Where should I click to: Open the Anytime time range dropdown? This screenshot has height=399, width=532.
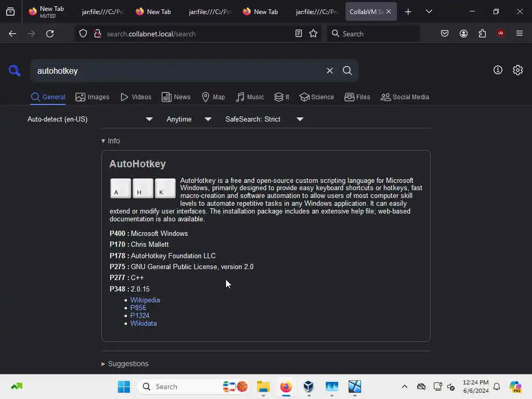point(189,119)
